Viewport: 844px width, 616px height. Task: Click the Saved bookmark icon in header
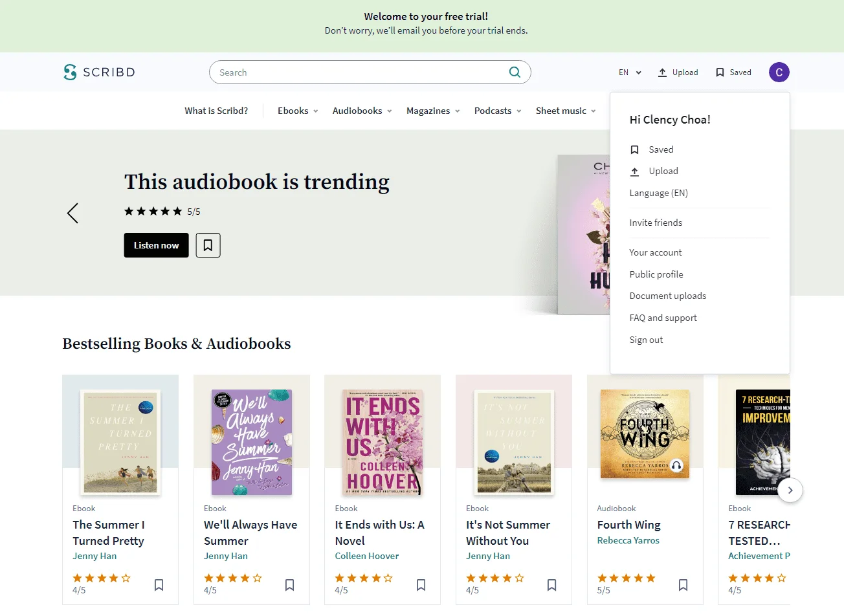click(x=720, y=72)
